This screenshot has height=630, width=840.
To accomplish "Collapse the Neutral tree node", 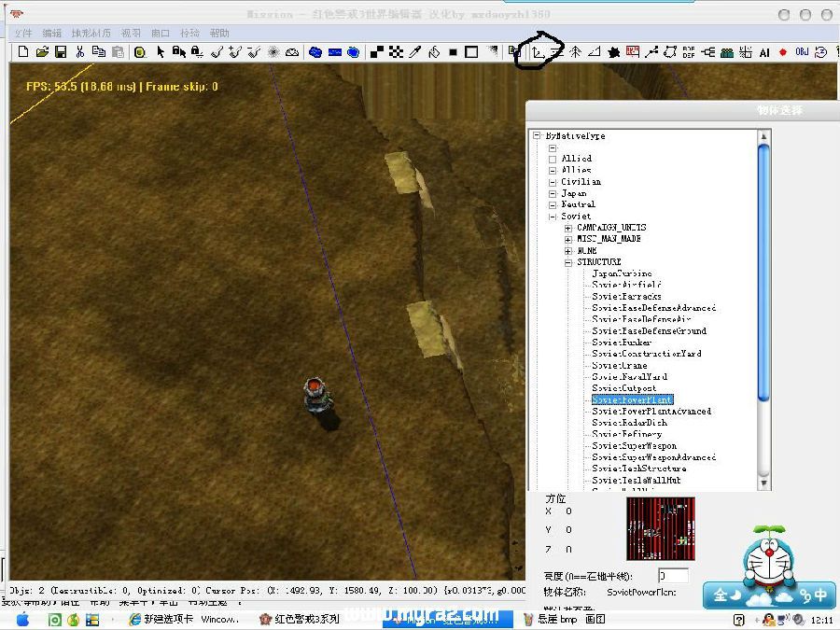I will 553,204.
